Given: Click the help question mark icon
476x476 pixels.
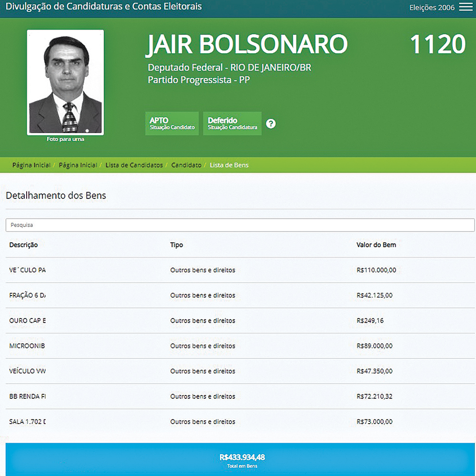Looking at the screenshot, I should [x=271, y=123].
